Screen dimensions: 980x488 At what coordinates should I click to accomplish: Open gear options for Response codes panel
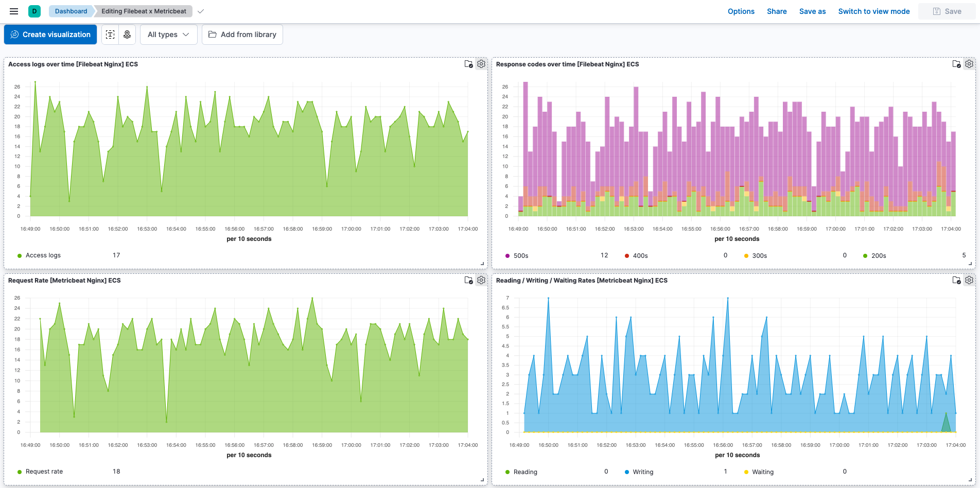(969, 64)
